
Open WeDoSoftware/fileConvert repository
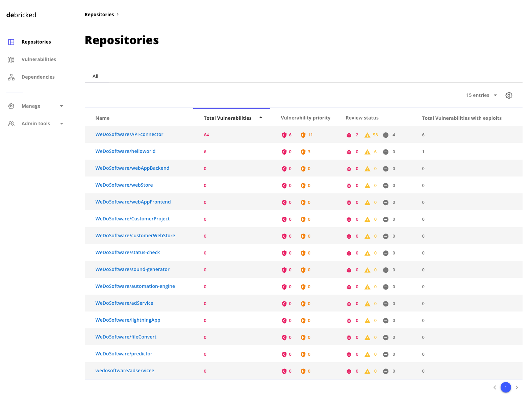(x=126, y=337)
